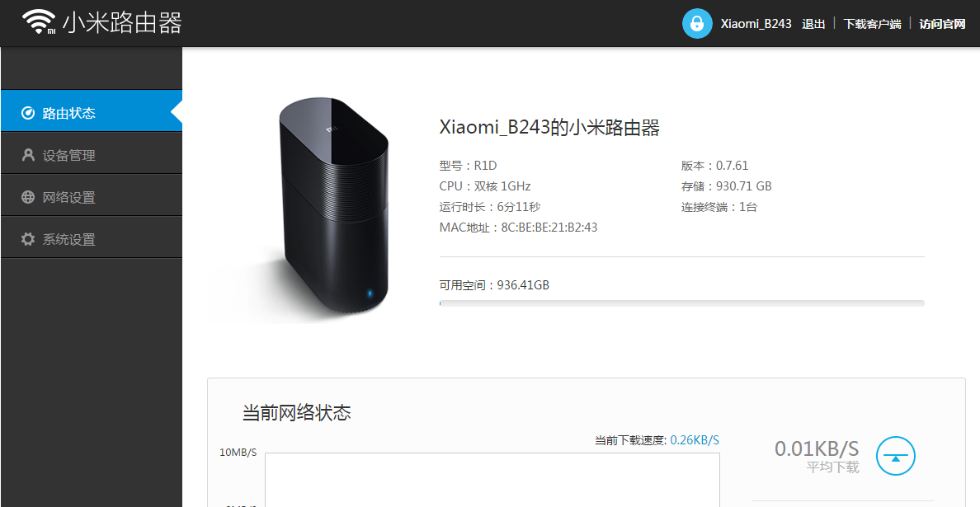Click the Xiaomi_B243的小米路由器 title
This screenshot has height=507, width=980.
click(x=551, y=127)
